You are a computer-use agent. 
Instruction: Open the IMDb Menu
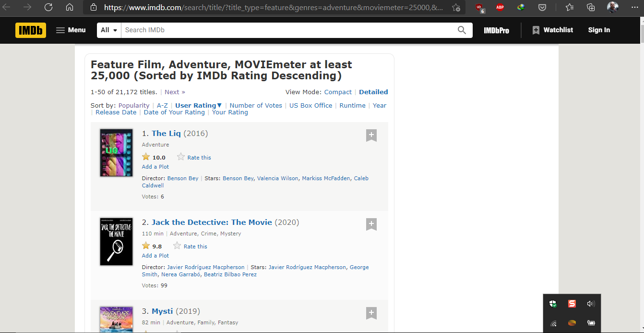[x=71, y=30]
